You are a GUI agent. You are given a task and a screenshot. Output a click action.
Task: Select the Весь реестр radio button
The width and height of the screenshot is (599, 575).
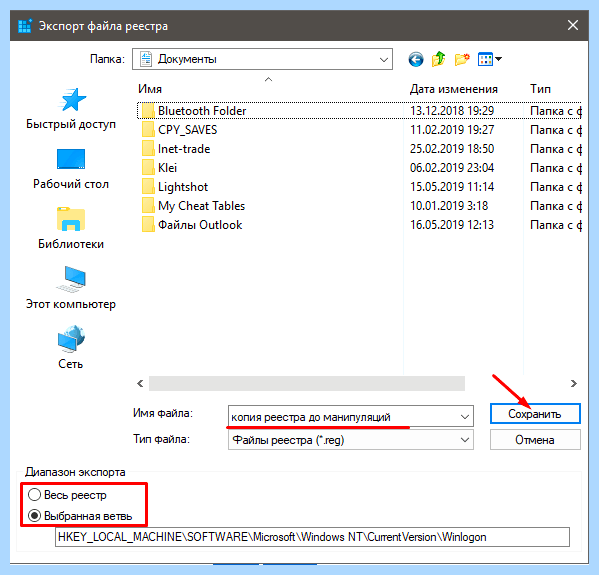point(34,495)
